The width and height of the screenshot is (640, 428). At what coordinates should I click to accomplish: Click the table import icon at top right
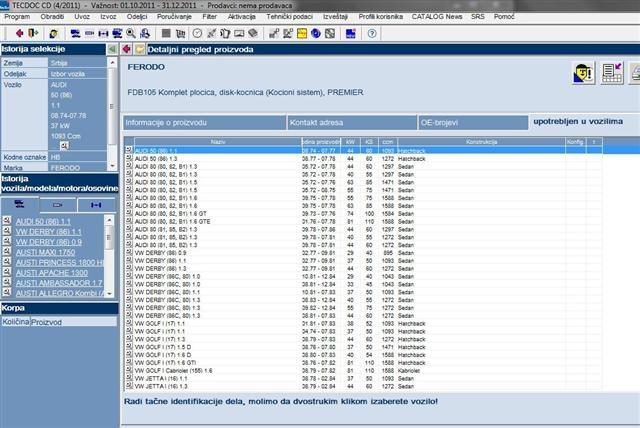(x=612, y=73)
